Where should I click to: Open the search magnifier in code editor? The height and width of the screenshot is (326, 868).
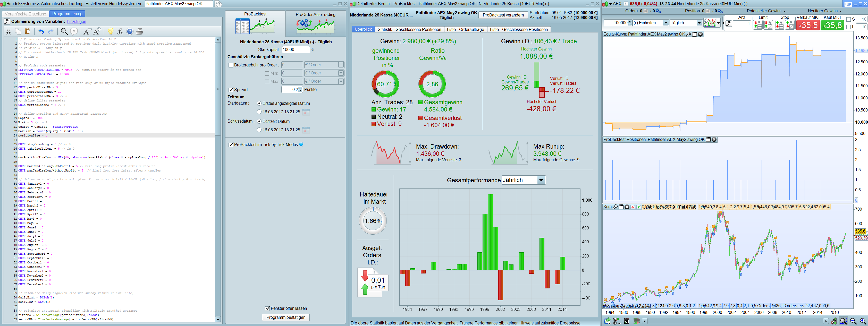pos(64,32)
